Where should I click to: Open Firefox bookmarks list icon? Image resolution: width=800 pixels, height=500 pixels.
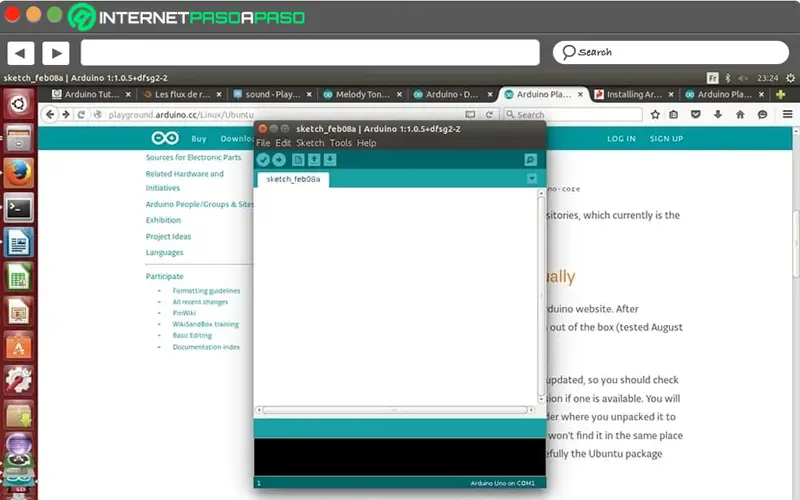point(673,115)
